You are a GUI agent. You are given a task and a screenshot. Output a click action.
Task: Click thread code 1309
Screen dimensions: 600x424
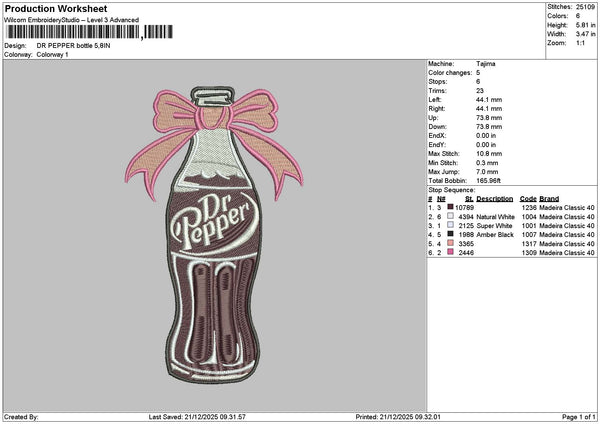[529, 253]
